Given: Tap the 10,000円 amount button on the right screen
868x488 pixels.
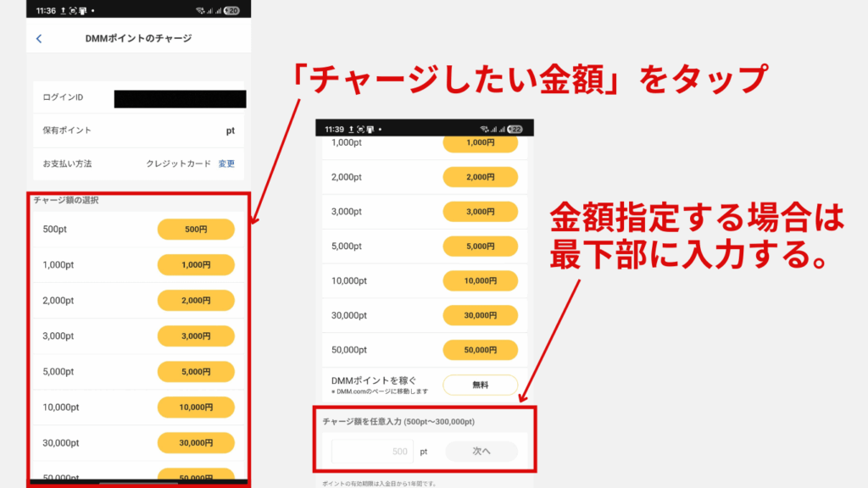Looking at the screenshot, I should pyautogui.click(x=481, y=280).
